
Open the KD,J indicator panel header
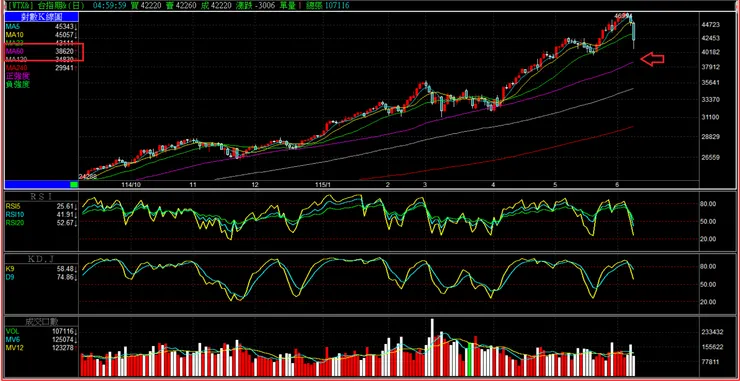(42, 258)
